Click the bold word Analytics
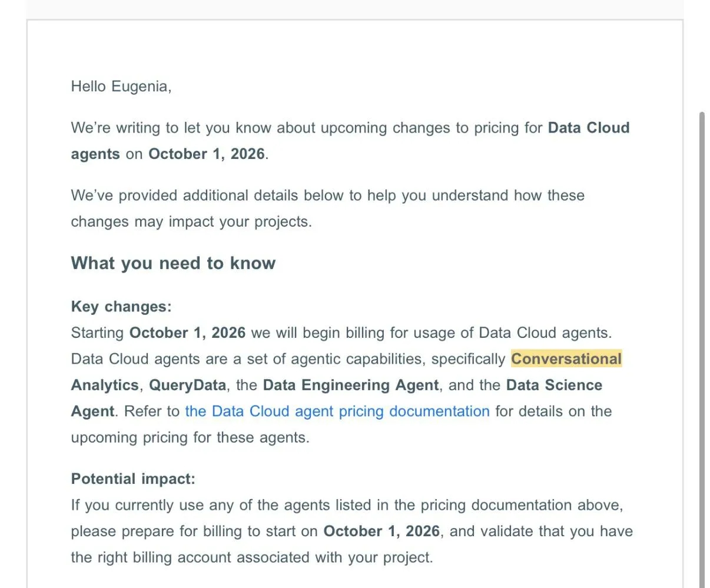The width and height of the screenshot is (710, 588). pyautogui.click(x=105, y=386)
